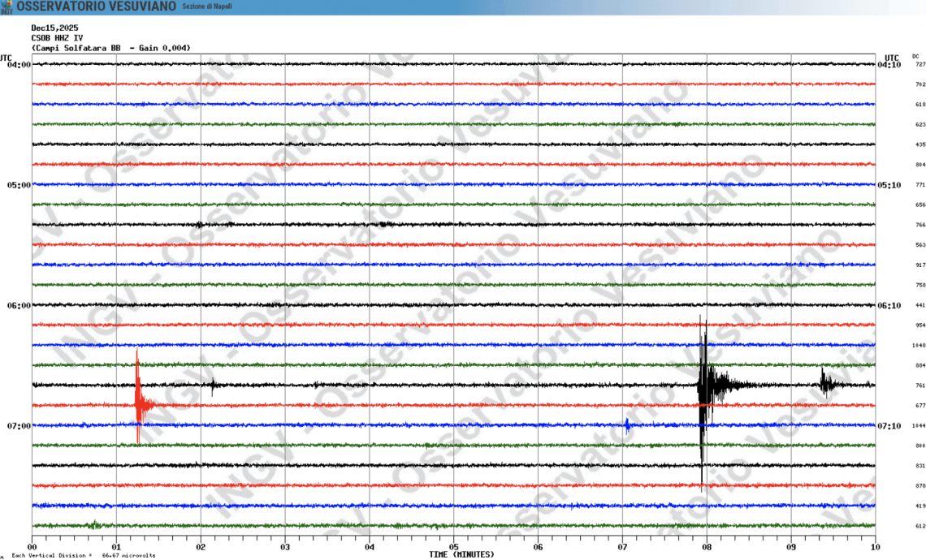
Task: Click the CSOB HHZ IV station label
Action: click(x=57, y=37)
